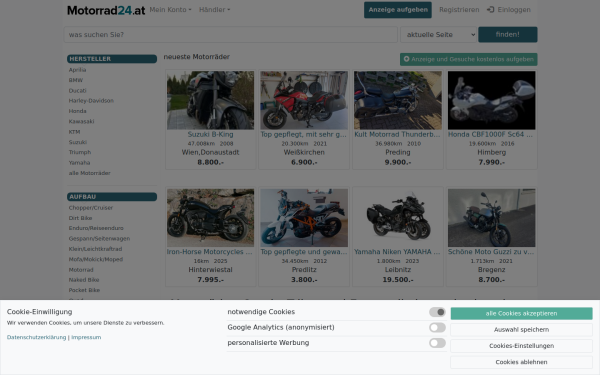Click the Anzeige aufgeben button
600x375 pixels.
pos(398,10)
